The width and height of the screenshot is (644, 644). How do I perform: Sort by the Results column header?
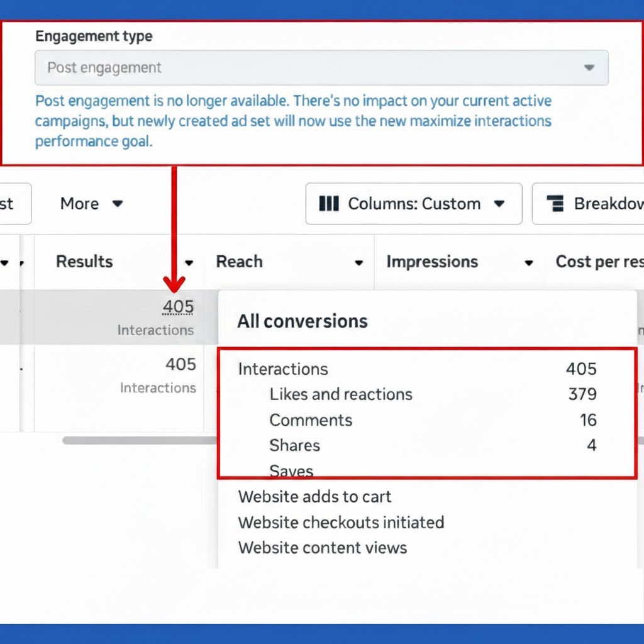point(84,262)
